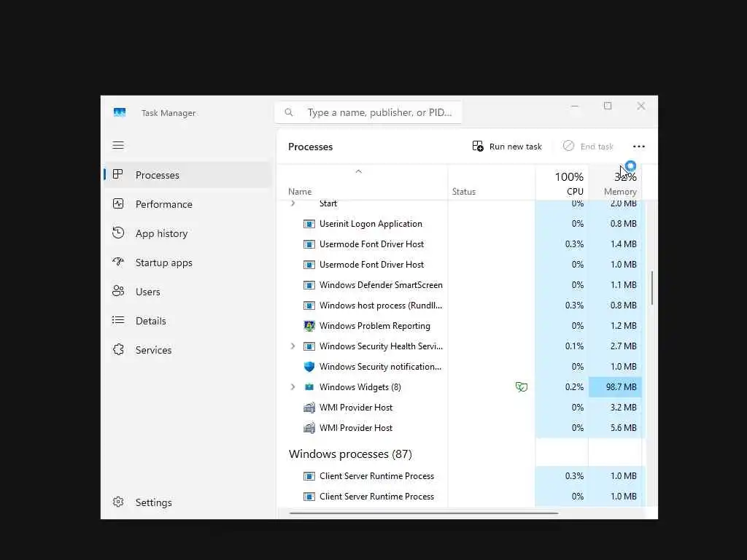Click the WMI Provider Host icon at 3.2 MB
The width and height of the screenshot is (747, 560).
tap(309, 408)
